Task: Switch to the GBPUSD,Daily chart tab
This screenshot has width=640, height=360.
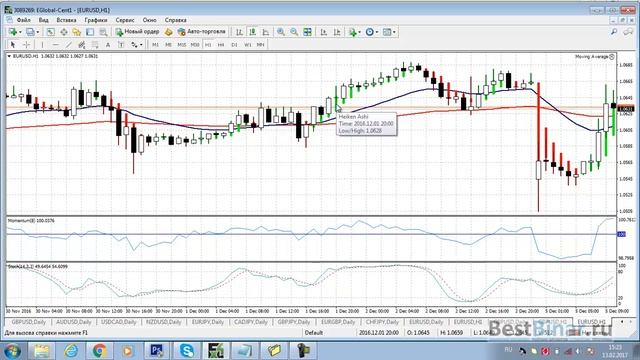Action: 29,322
